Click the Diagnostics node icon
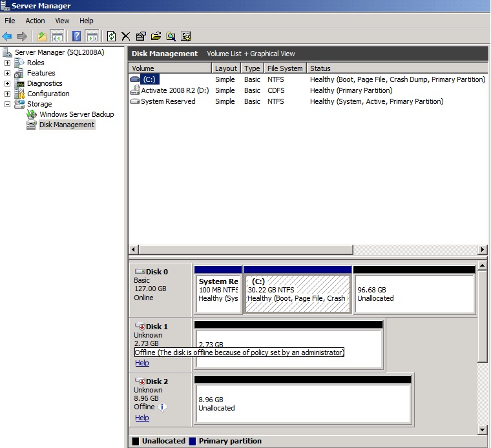The width and height of the screenshot is (491, 448). (x=20, y=83)
